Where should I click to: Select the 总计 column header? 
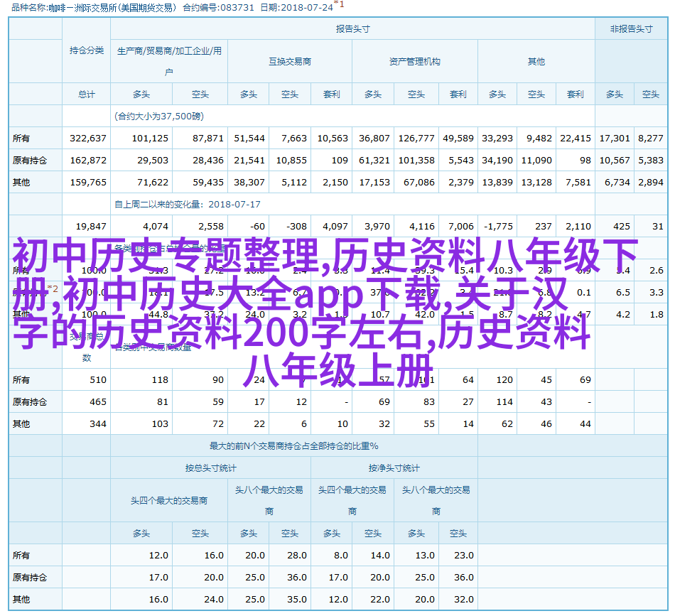(86, 94)
